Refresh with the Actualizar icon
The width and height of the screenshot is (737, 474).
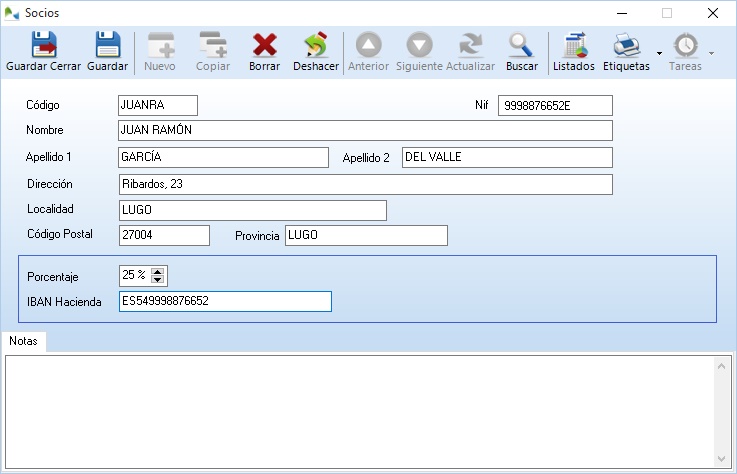[x=470, y=45]
